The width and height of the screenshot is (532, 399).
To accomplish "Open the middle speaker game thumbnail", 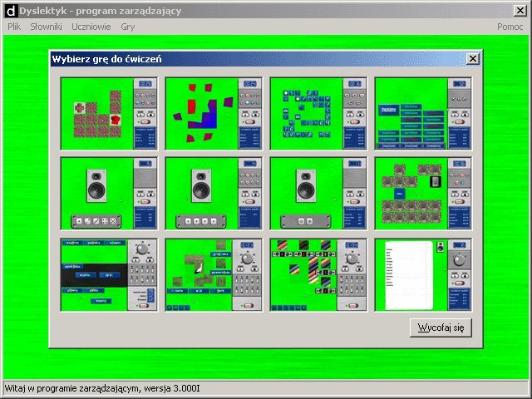I will (x=213, y=194).
